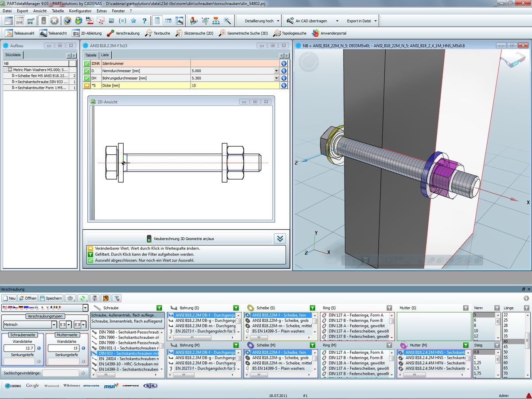Open An CAD übertragen dropdown arrow
Screen dimensions: 532x399
click(337, 21)
